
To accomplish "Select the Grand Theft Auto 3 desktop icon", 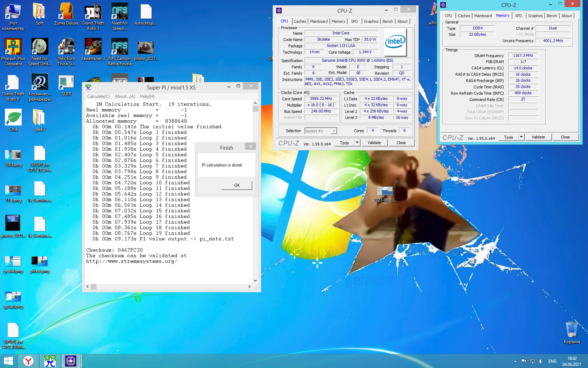I will (93, 17).
